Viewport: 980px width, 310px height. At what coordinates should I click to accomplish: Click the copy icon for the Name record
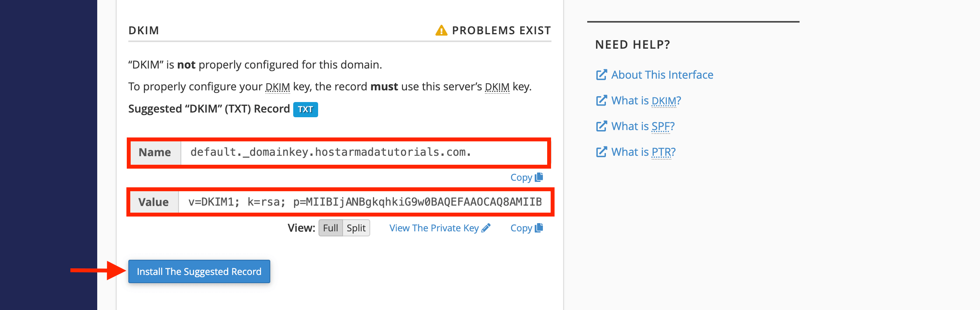click(539, 177)
